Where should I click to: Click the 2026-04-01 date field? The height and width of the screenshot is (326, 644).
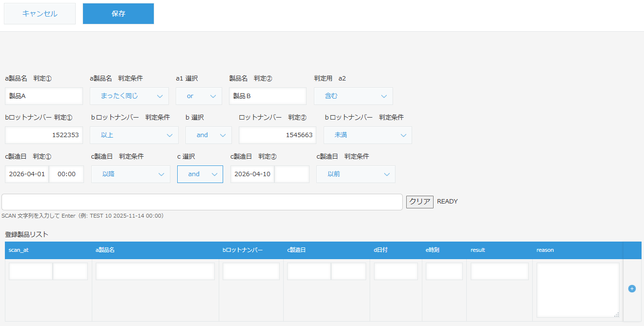click(26, 174)
